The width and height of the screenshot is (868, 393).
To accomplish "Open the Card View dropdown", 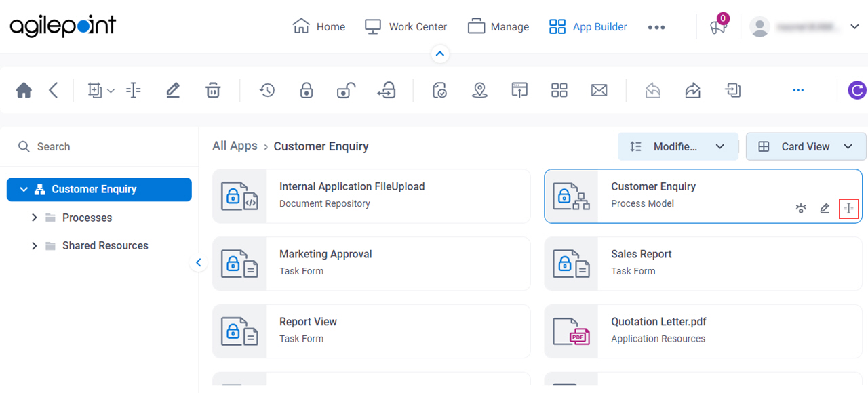I will 806,146.
